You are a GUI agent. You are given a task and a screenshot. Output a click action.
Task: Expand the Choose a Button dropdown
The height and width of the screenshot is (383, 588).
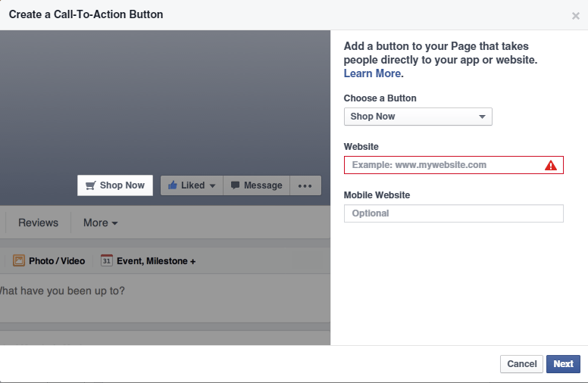(x=418, y=117)
